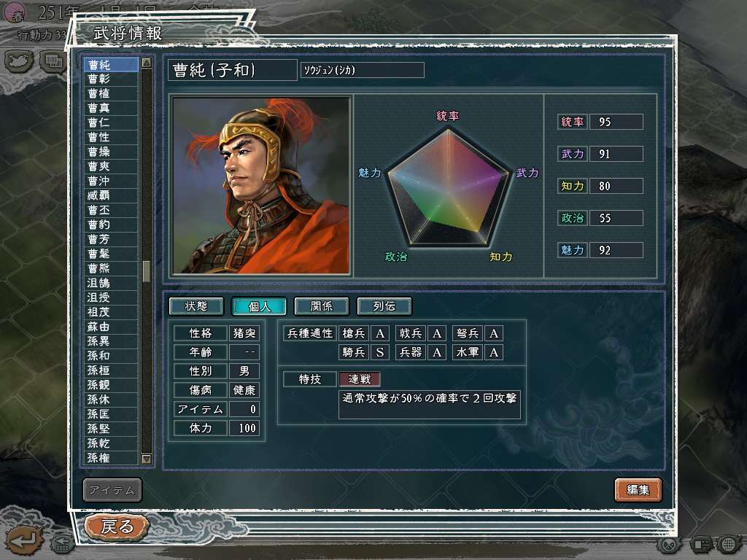Click the crossed-circle icon at bottom right
This screenshot has height=560, width=747.
click(x=670, y=544)
